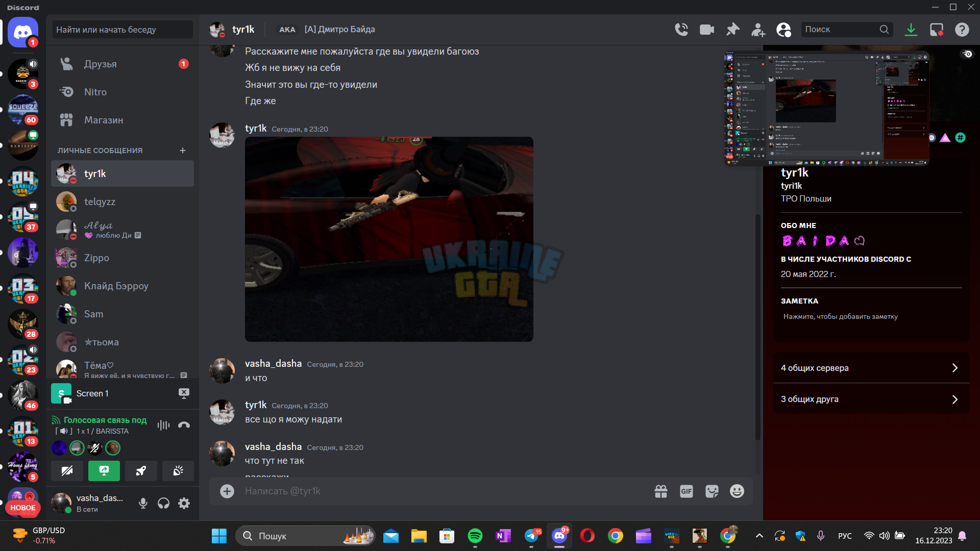Open the Windows Start menu

coord(219,536)
